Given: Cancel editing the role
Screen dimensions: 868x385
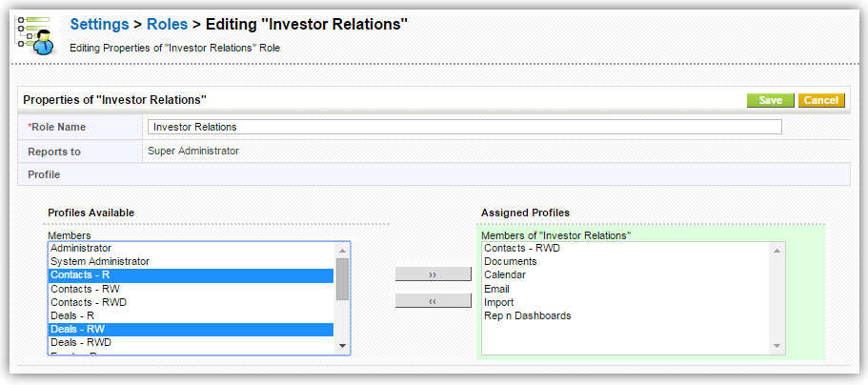Looking at the screenshot, I should click(819, 100).
